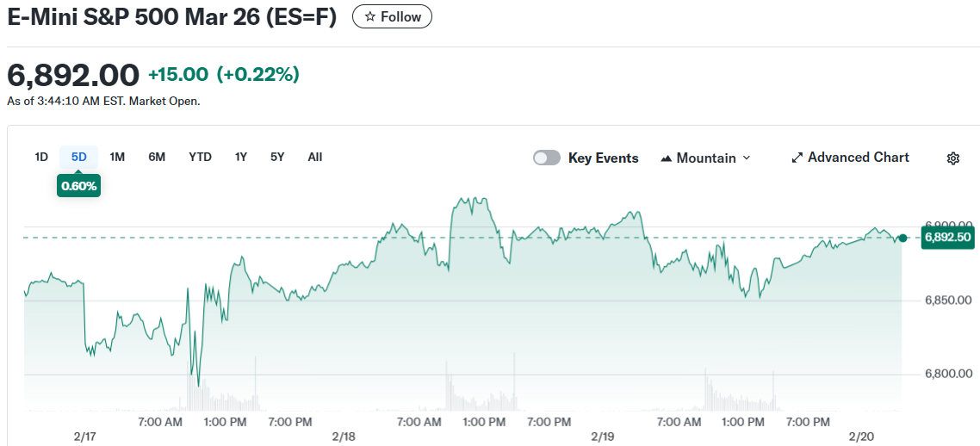Viewport: 980px width, 446px height.
Task: Switch to the 1M time range
Action: click(117, 158)
